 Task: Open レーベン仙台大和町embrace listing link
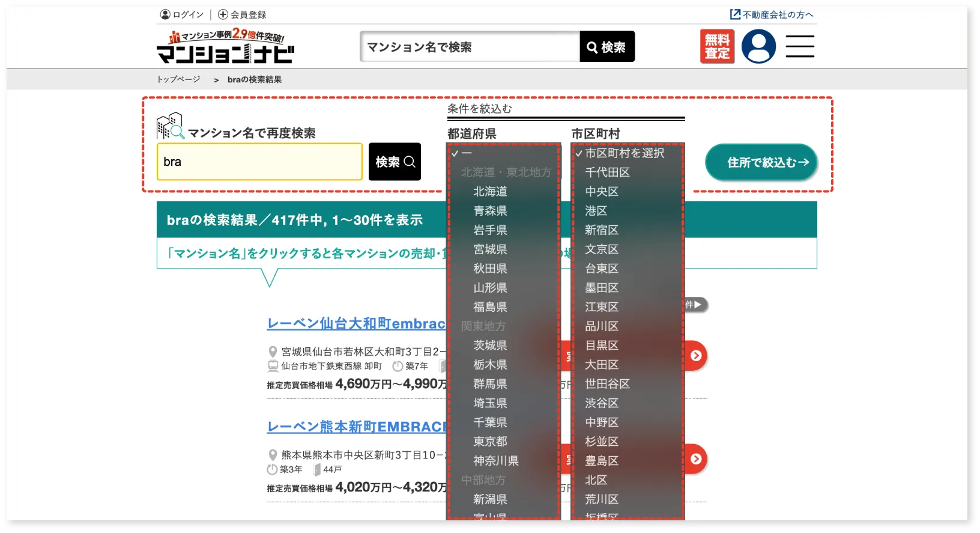coord(357,323)
